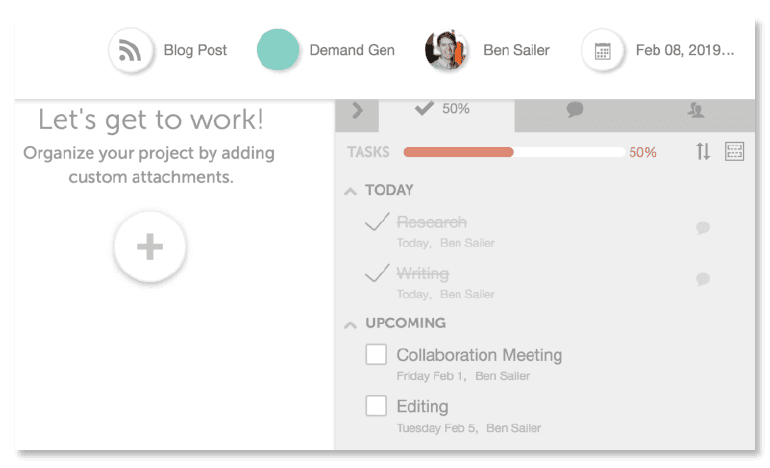Image resolution: width=770 pixels, height=468 pixels.
Task: Uncheck the completed Research task
Action: (x=377, y=222)
